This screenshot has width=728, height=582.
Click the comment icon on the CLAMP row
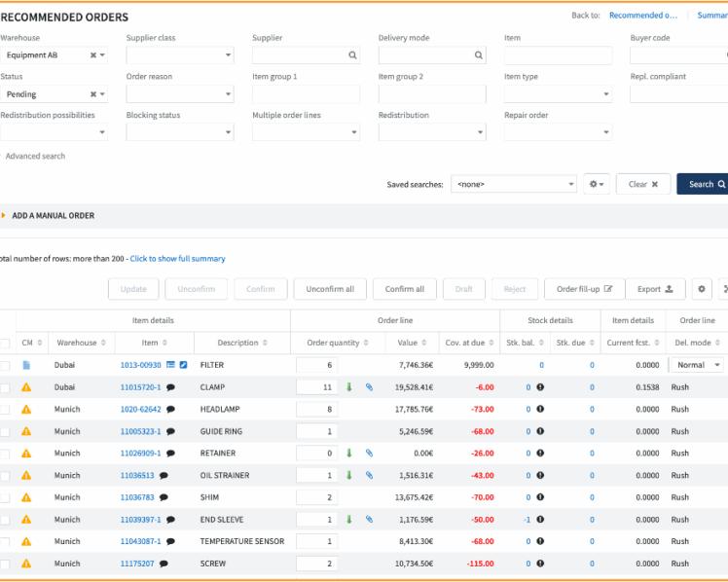click(x=170, y=387)
